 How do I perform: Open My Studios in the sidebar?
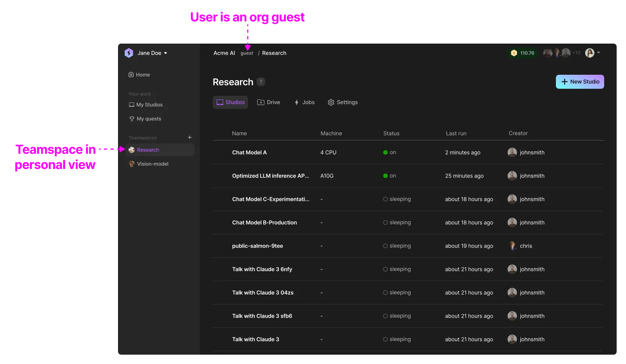tap(146, 105)
